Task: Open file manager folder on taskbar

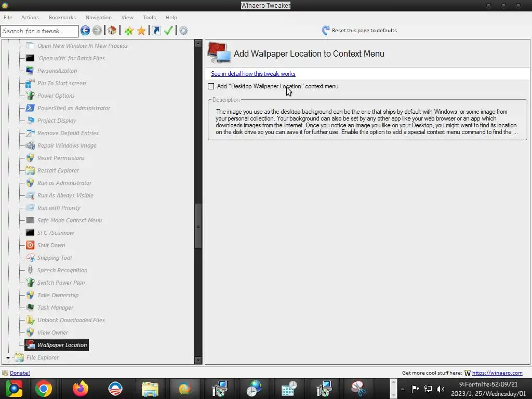Action: pyautogui.click(x=150, y=389)
